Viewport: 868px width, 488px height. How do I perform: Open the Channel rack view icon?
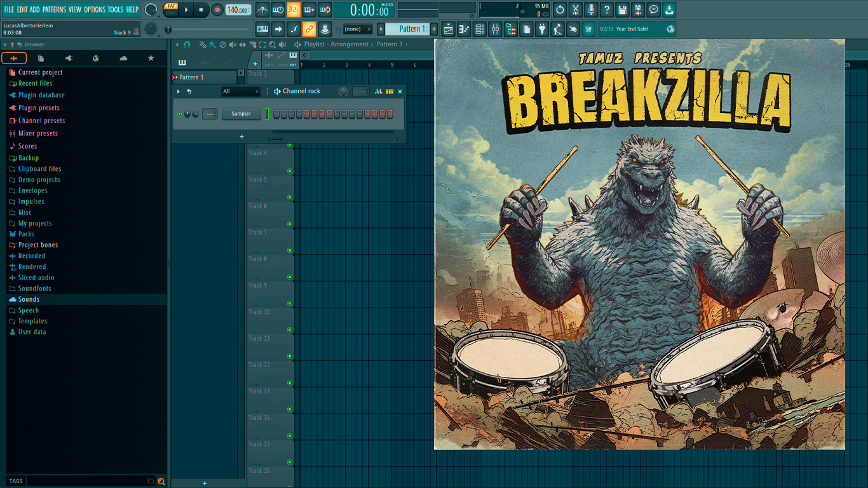point(480,29)
